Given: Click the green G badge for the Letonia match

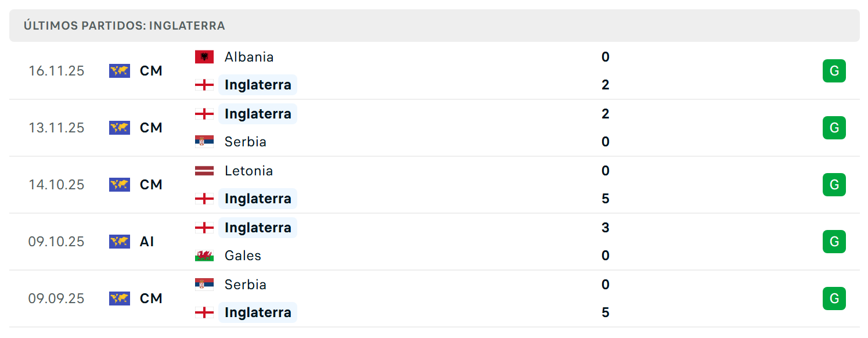Looking at the screenshot, I should pos(834,185).
